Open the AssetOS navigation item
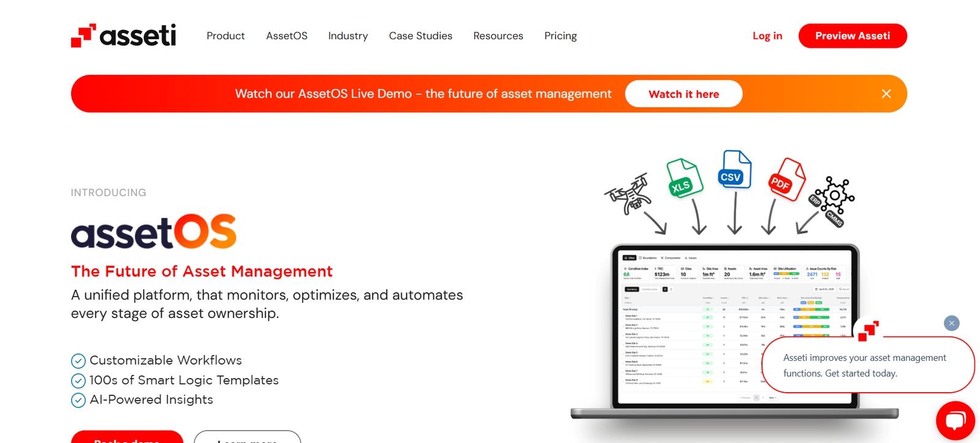Viewport: 980px width, 443px height. (x=287, y=36)
